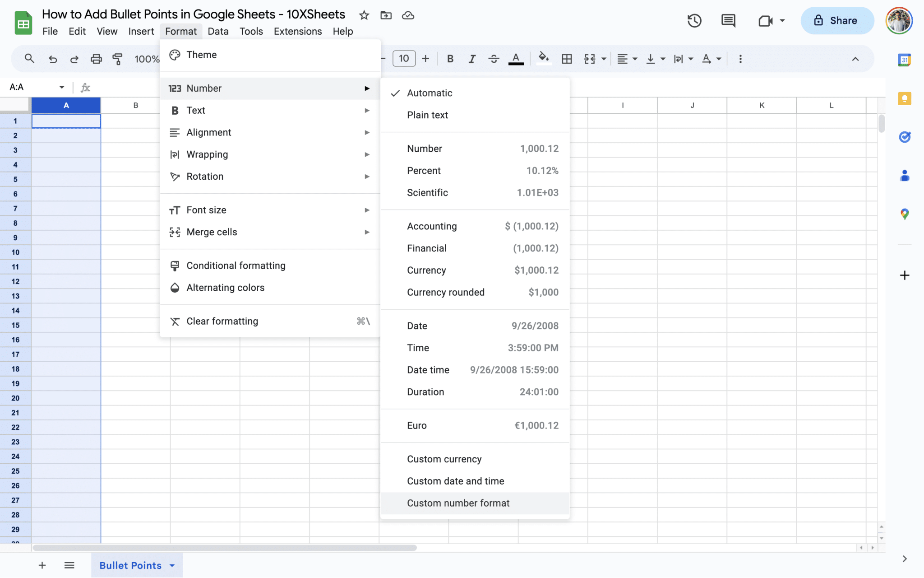Merge cells using toolbar icon
Image resolution: width=924 pixels, height=578 pixels.
[589, 59]
